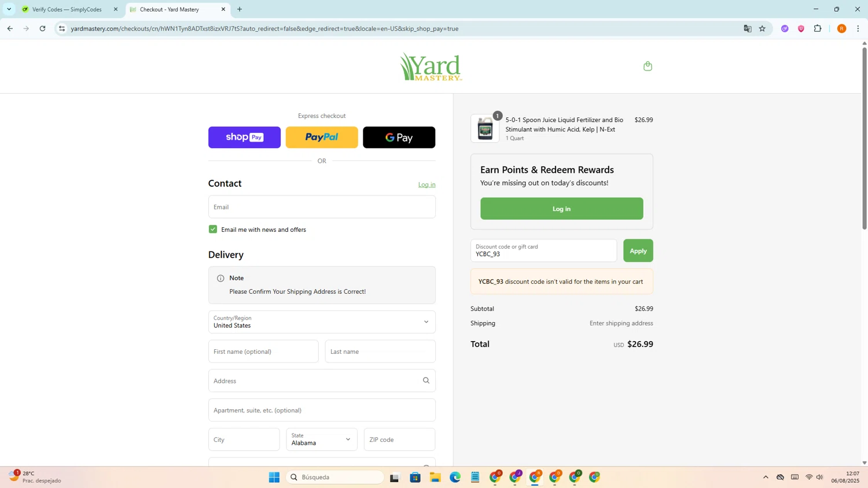This screenshot has width=868, height=488.
Task: Open File Explorer from the taskbar
Action: (435, 477)
